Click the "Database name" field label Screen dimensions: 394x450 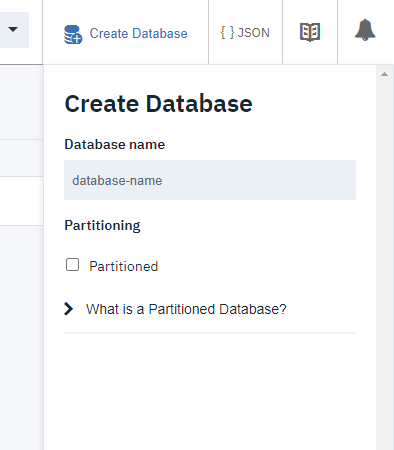coord(115,144)
